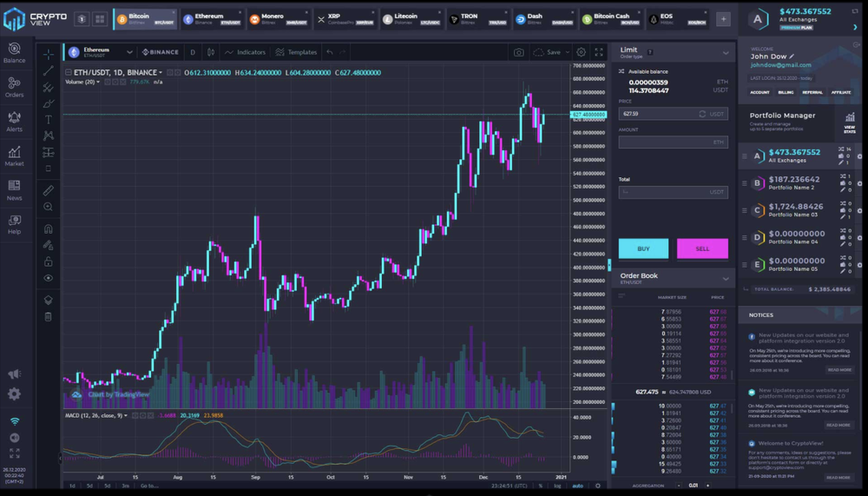Select Portfolio Name 03 row
The image size is (868, 496).
(800, 210)
